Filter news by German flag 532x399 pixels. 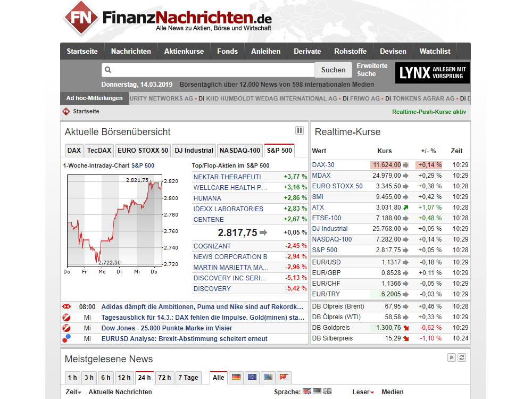click(236, 377)
